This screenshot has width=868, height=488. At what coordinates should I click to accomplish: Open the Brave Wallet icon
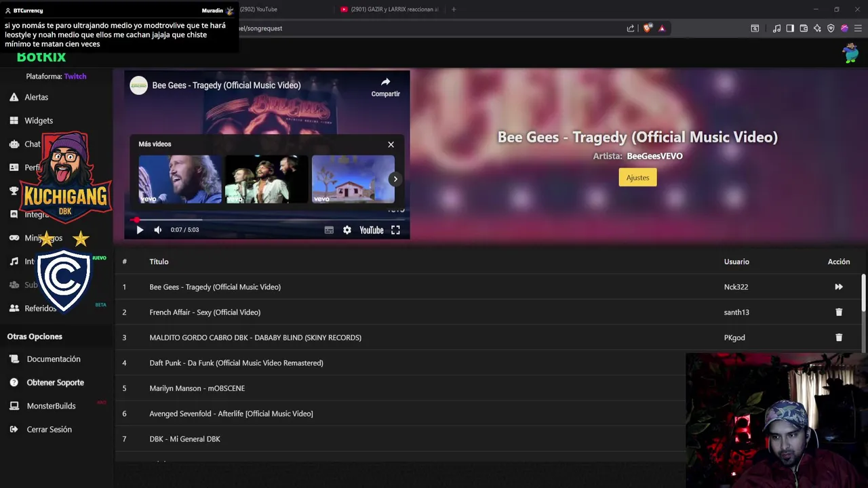click(804, 28)
